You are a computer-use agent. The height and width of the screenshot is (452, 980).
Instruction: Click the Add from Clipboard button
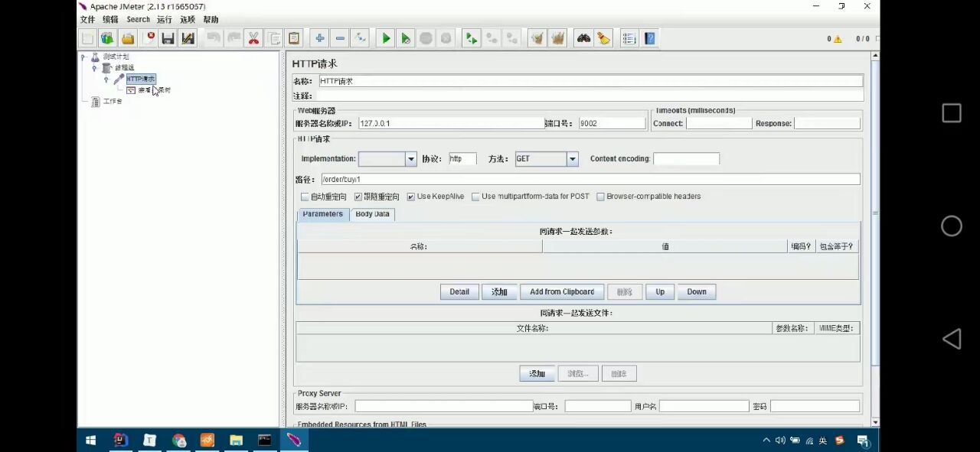click(x=562, y=292)
